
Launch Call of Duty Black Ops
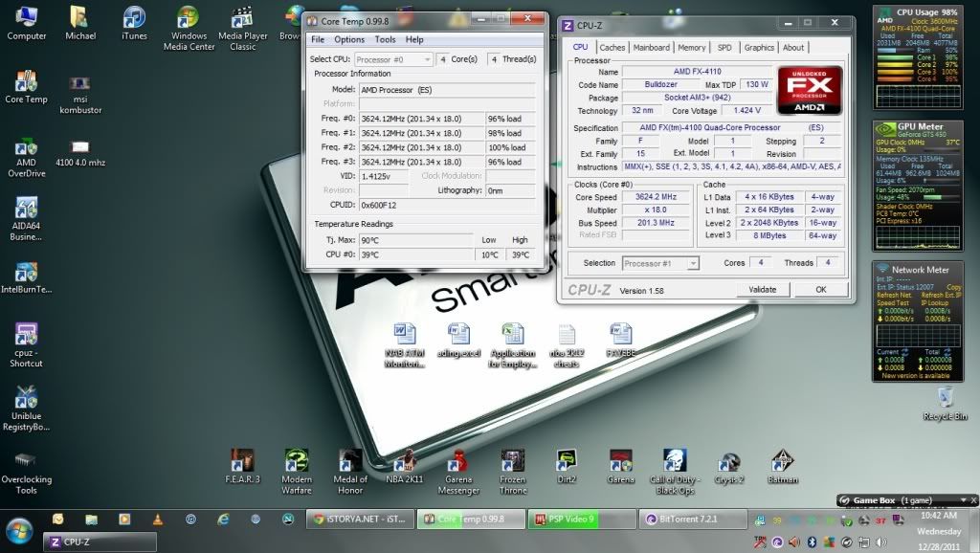click(675, 472)
